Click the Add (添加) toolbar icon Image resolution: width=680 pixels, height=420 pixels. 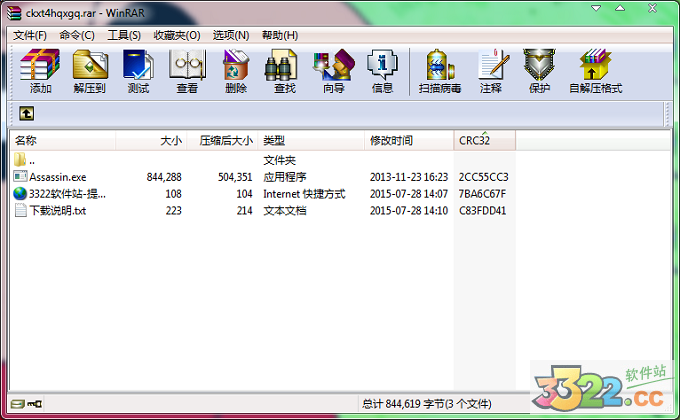[x=40, y=65]
